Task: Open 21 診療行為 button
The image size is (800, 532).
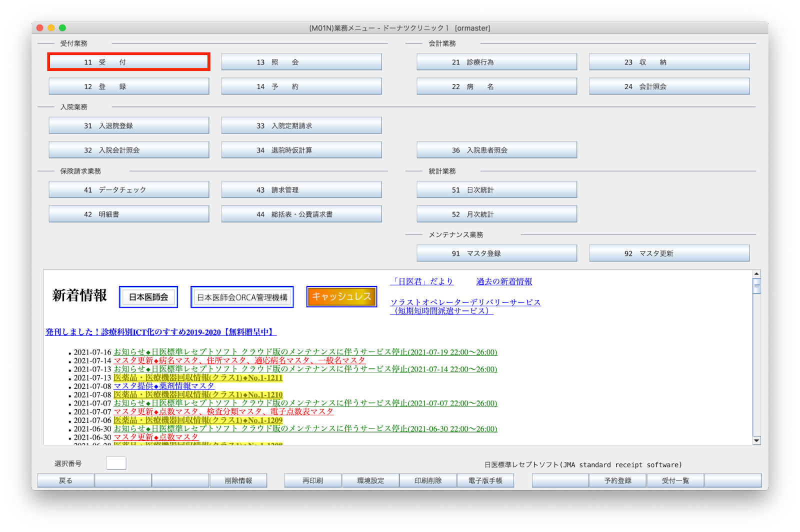Action: click(x=496, y=62)
